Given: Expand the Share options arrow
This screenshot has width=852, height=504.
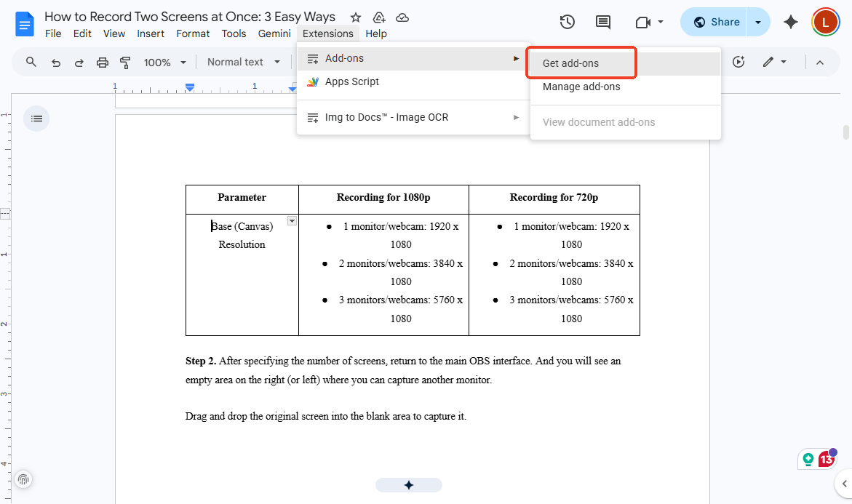Looking at the screenshot, I should [758, 22].
